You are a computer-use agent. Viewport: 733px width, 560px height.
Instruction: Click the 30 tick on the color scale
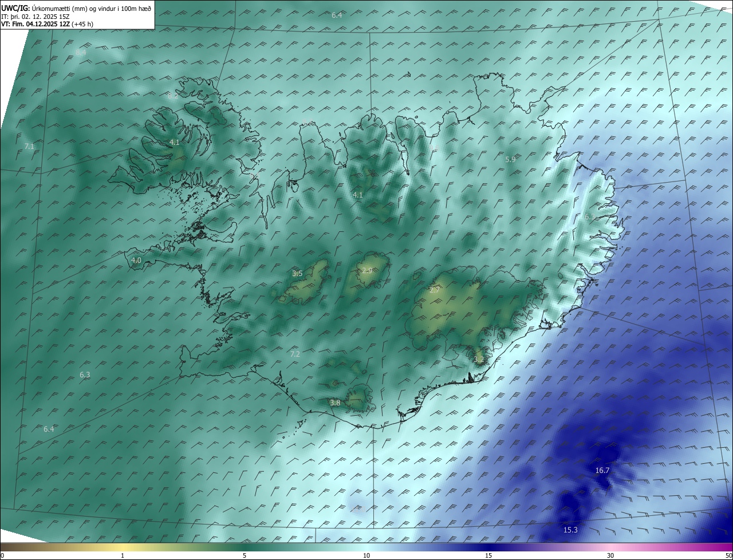610,555
